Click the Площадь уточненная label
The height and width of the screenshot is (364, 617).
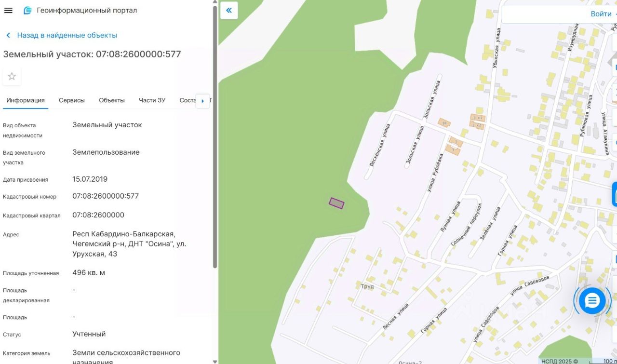(x=31, y=273)
